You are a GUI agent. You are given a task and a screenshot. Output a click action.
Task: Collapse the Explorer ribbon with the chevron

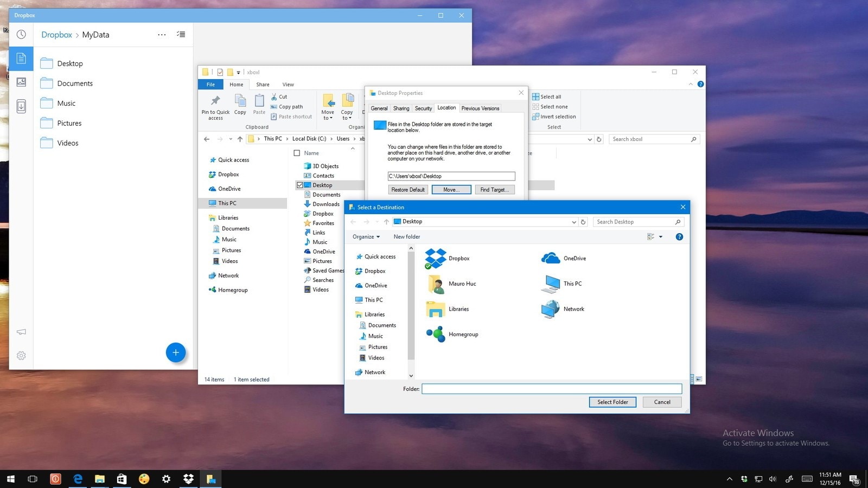tap(691, 84)
